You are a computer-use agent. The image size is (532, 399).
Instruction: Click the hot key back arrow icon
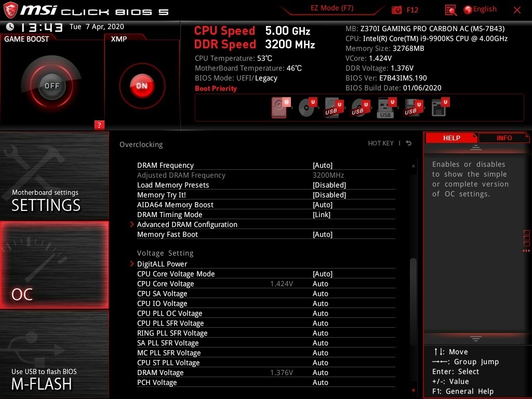point(409,143)
